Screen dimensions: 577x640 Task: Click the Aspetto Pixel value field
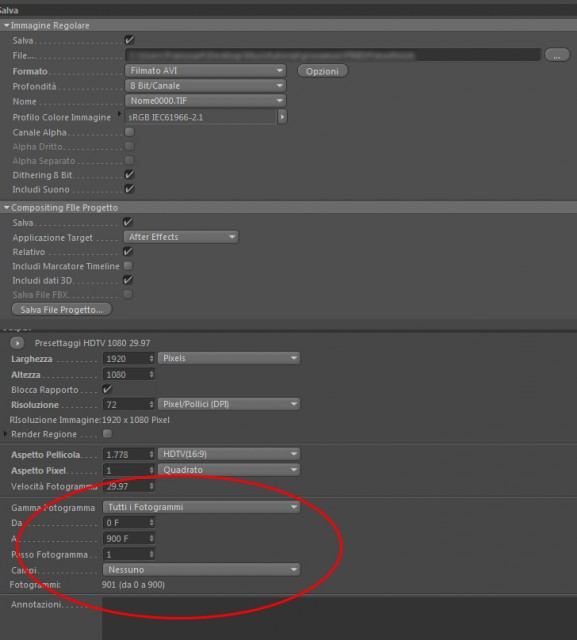click(x=126, y=470)
